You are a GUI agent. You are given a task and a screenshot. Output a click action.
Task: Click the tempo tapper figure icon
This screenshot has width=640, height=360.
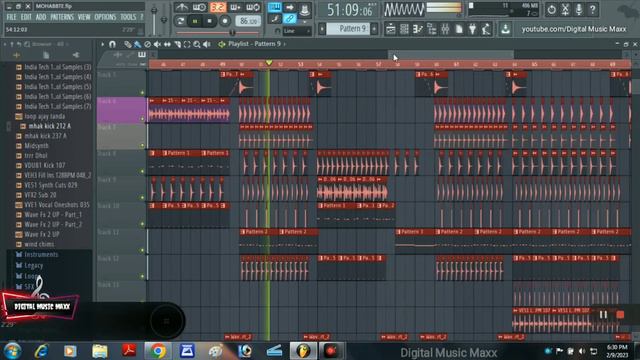486,29
